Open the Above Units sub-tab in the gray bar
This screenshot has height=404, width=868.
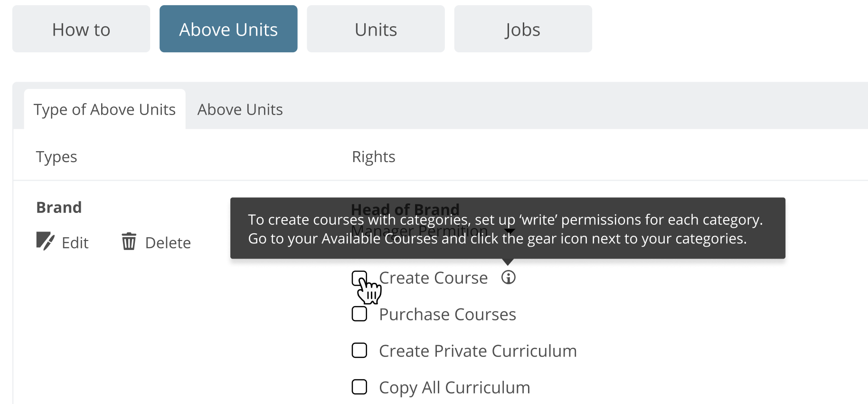point(240,109)
